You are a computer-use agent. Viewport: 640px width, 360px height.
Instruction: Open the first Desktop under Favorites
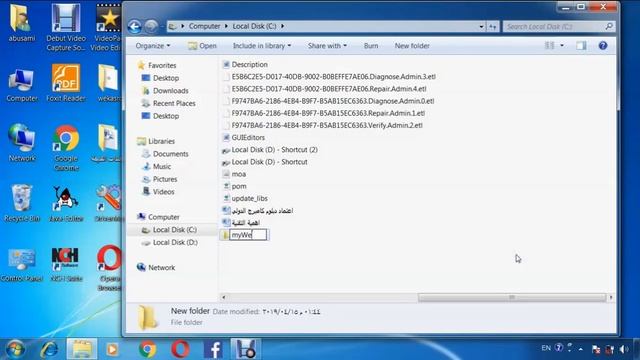coord(166,78)
